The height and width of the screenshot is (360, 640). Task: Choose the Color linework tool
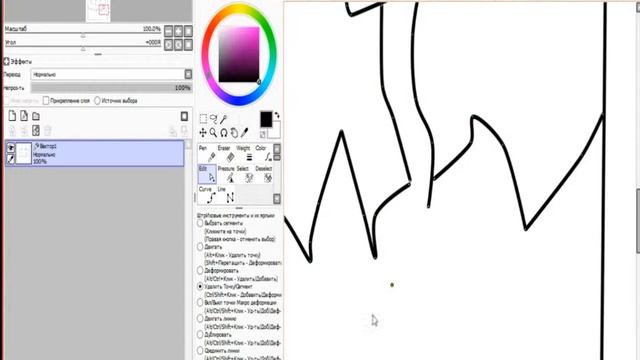pyautogui.click(x=264, y=153)
